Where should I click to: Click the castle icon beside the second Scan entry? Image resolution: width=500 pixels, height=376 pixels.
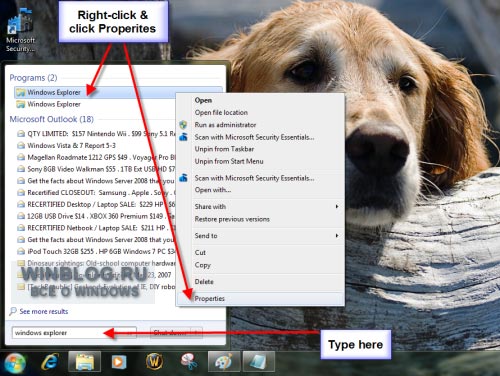point(183,178)
